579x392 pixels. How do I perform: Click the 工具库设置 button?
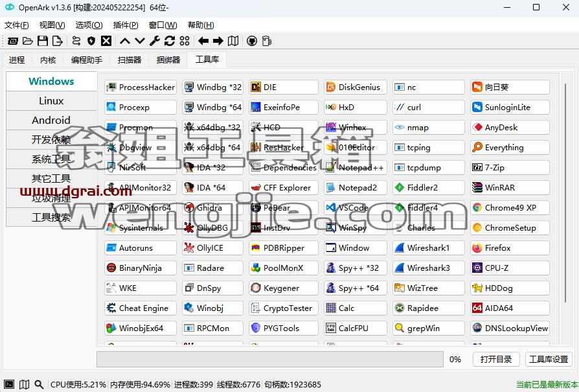click(549, 359)
